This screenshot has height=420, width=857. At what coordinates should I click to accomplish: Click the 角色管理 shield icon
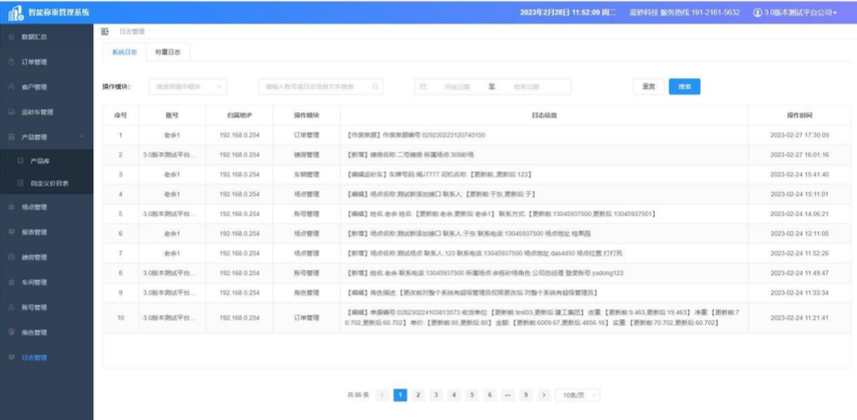(x=11, y=332)
